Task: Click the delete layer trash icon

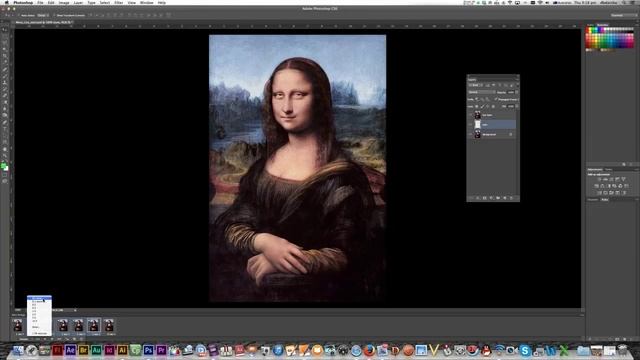Action: pos(511,198)
